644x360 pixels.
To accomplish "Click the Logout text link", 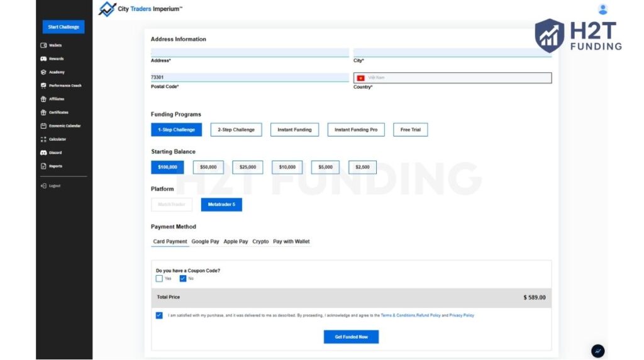I will [55, 186].
